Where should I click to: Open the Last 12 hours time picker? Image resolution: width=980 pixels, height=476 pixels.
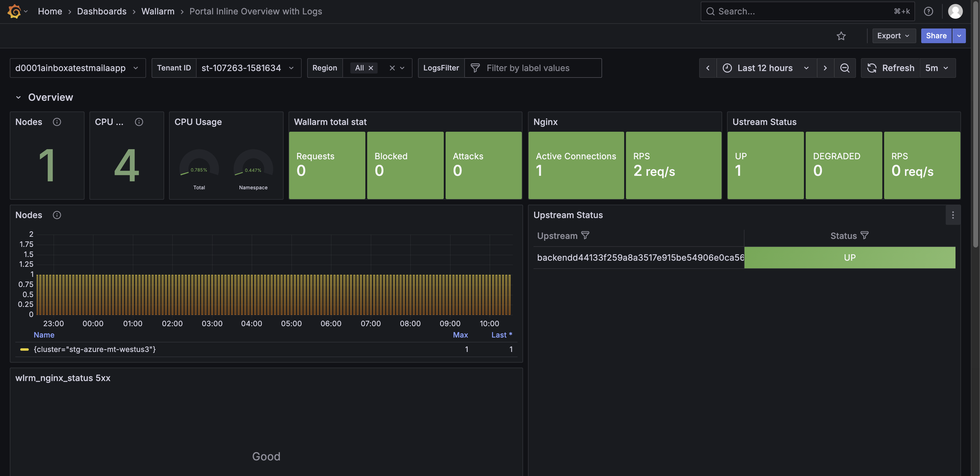pos(765,68)
